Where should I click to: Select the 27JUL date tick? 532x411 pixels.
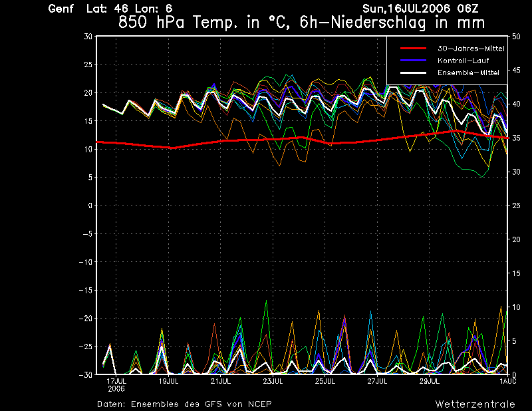click(x=377, y=381)
